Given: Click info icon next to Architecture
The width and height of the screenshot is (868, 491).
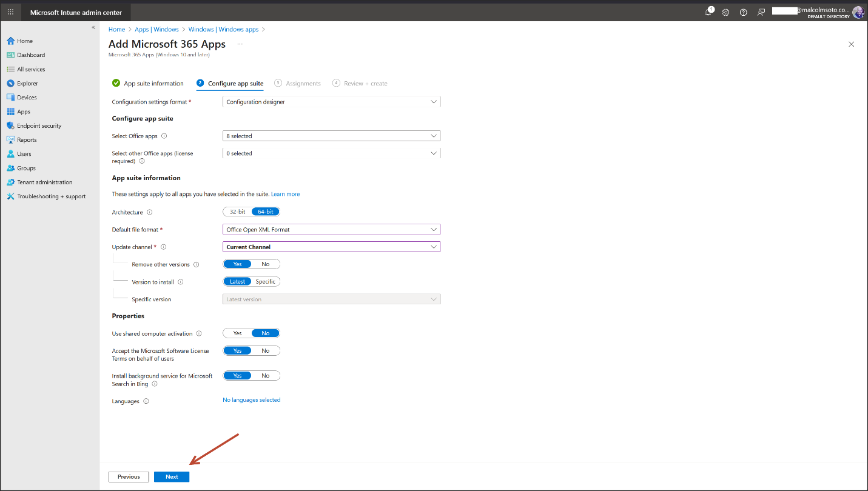Looking at the screenshot, I should click(150, 212).
